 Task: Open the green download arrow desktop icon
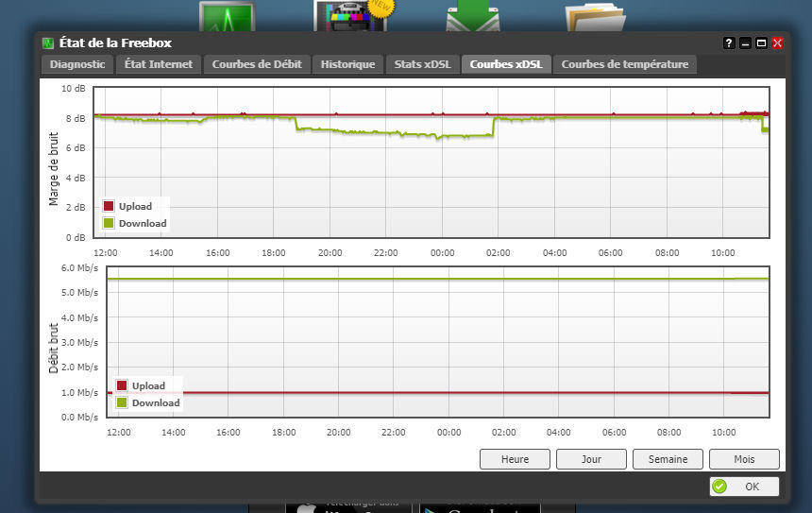coord(473,15)
